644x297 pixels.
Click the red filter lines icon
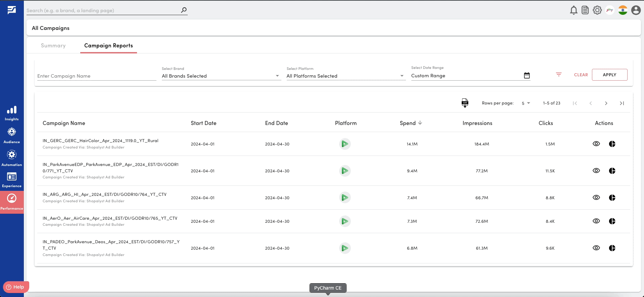point(559,75)
